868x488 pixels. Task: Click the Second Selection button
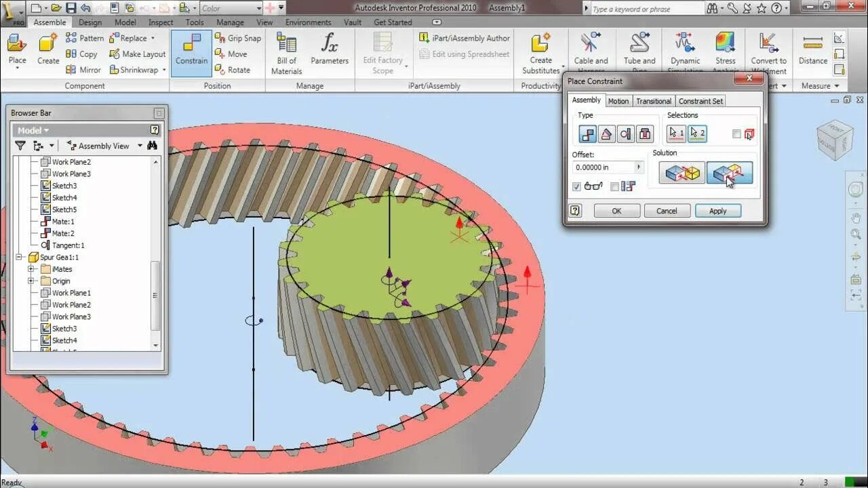tap(697, 134)
